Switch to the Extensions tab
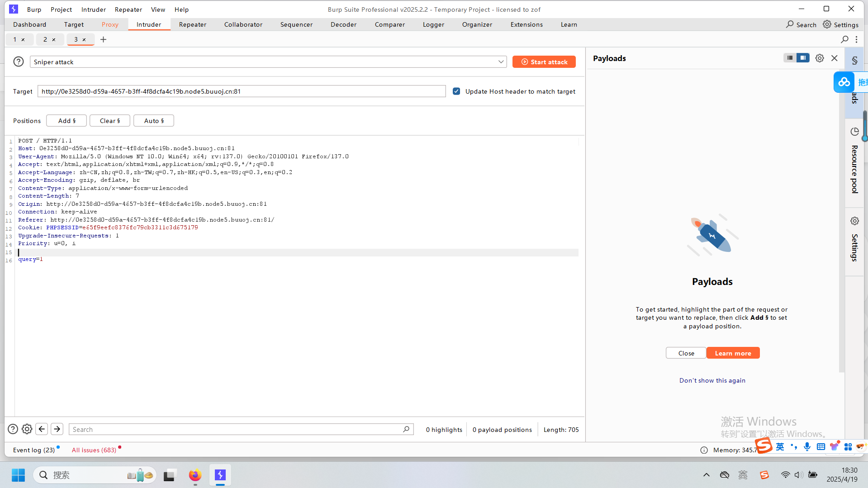 526,24
